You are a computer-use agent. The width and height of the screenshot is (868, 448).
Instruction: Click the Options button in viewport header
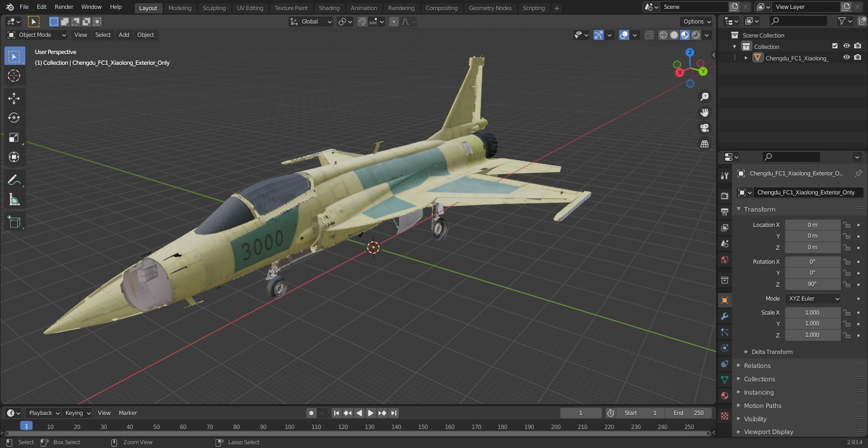(697, 22)
